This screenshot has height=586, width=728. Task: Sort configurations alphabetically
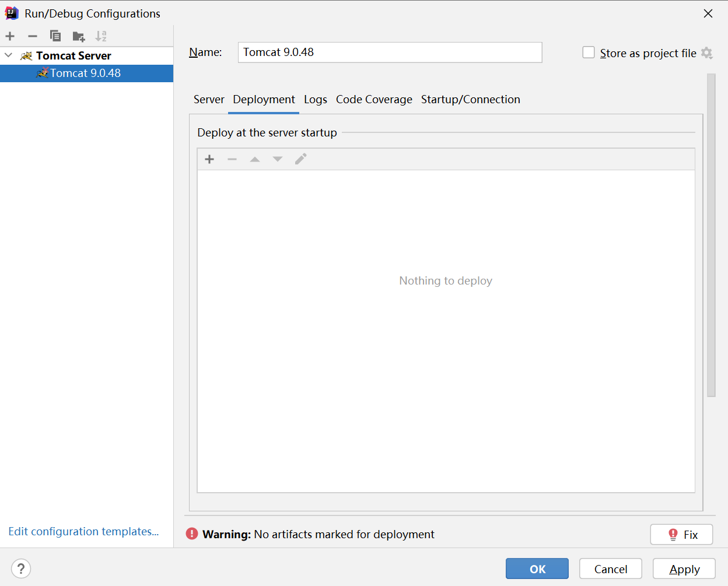pyautogui.click(x=101, y=36)
